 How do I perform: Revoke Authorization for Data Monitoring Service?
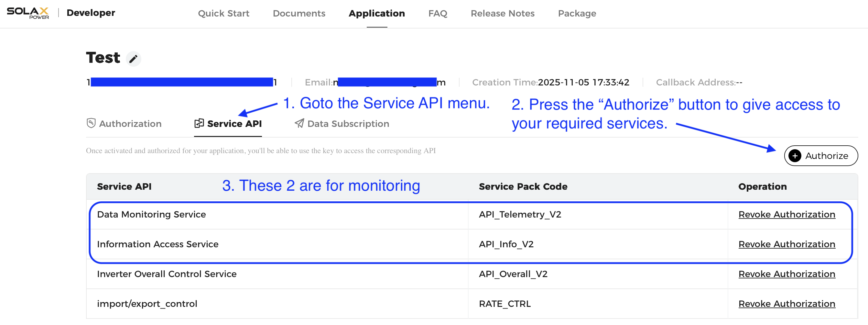pos(787,214)
